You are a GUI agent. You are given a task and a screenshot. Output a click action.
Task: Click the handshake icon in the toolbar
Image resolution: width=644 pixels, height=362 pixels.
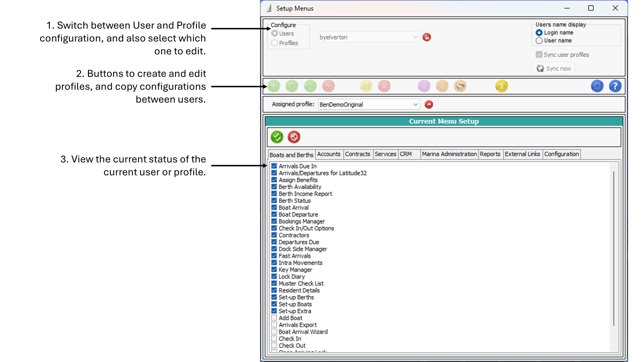[x=460, y=86]
